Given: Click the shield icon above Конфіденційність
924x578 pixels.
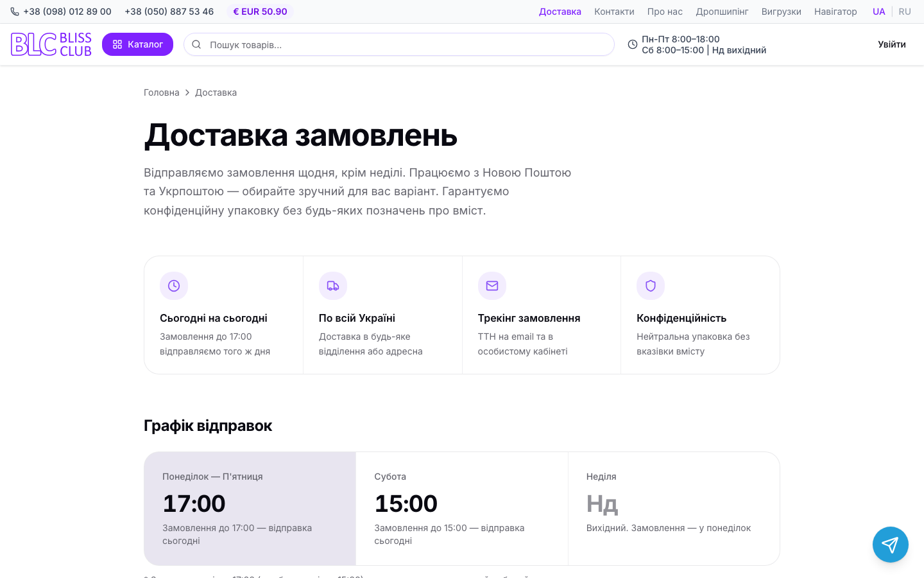Looking at the screenshot, I should (651, 286).
